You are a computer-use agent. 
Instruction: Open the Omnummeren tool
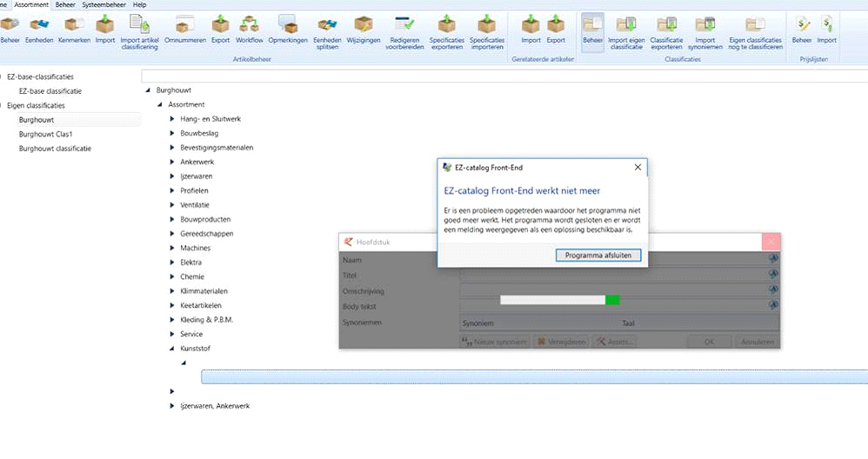click(x=185, y=30)
